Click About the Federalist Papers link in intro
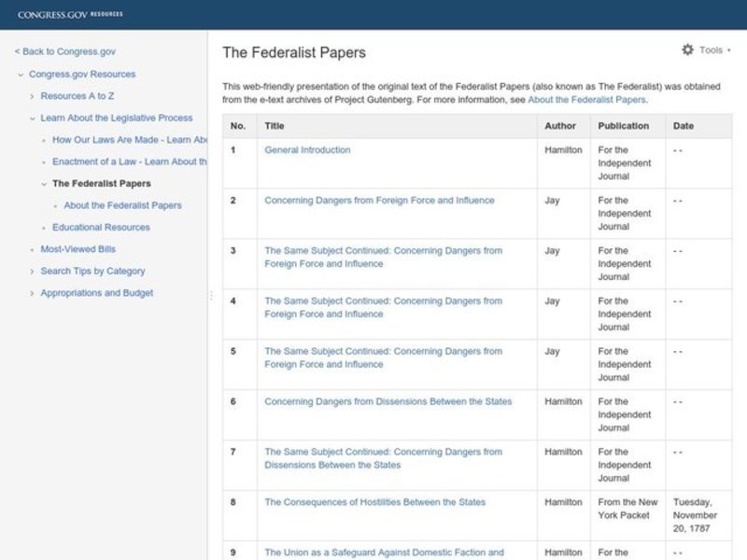747x560 pixels. click(x=586, y=99)
